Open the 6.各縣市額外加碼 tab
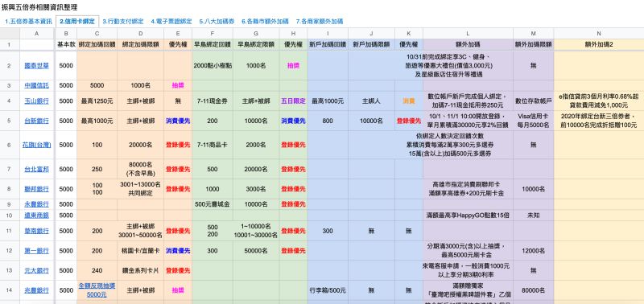Screen dimensions: 644x304 [x=265, y=22]
